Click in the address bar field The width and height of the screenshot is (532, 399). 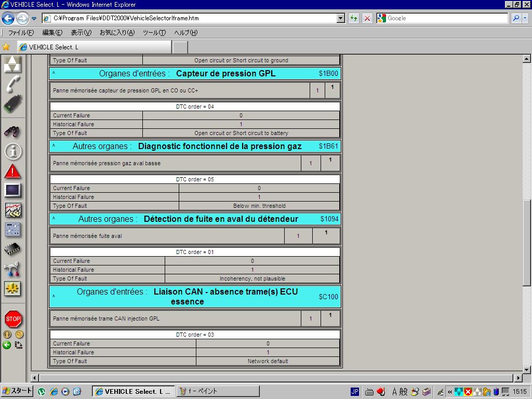(194, 18)
